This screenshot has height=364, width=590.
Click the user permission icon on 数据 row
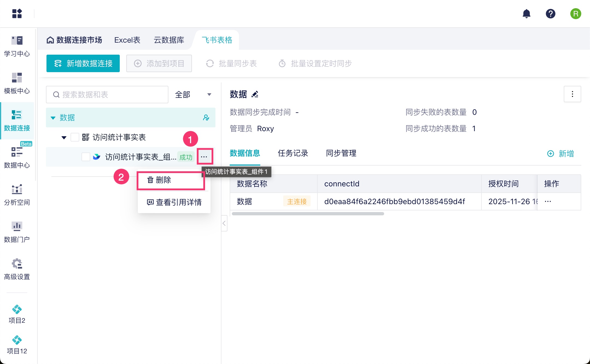pyautogui.click(x=206, y=118)
